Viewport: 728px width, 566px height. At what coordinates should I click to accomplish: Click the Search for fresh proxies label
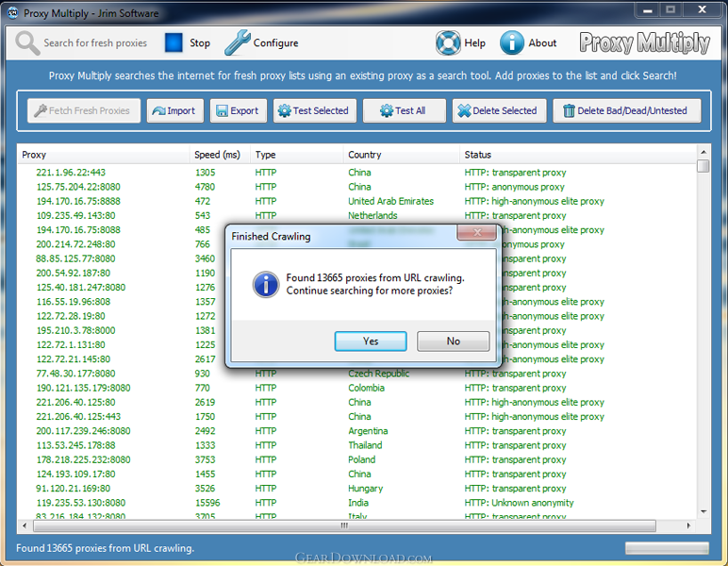(x=95, y=42)
